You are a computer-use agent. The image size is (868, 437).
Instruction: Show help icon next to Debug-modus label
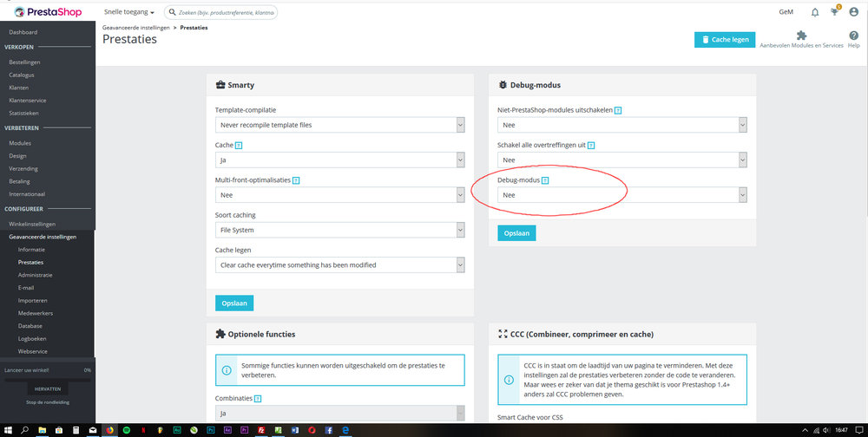pos(545,180)
